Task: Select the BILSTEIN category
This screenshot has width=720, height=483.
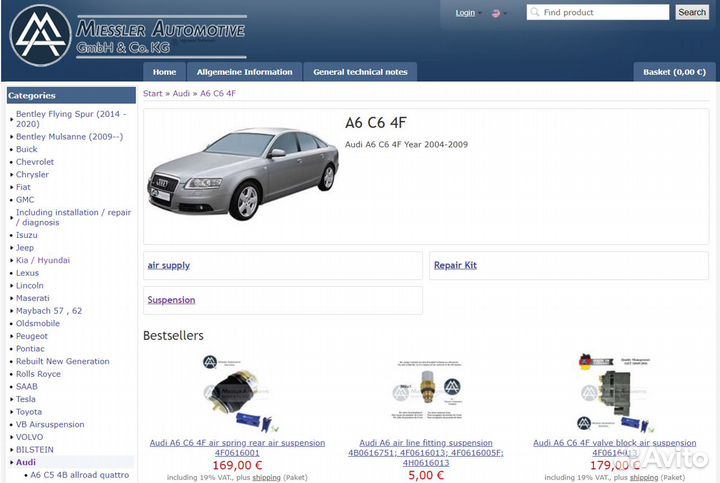Action: (34, 449)
